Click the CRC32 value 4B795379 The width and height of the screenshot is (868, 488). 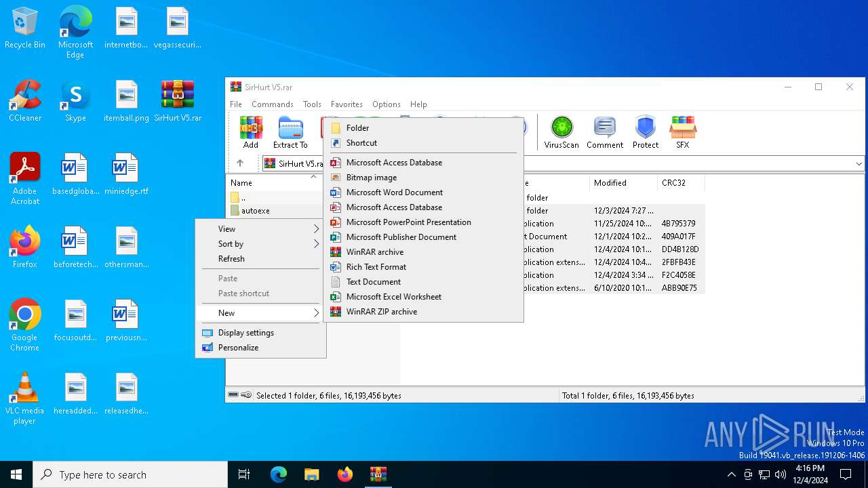point(679,224)
